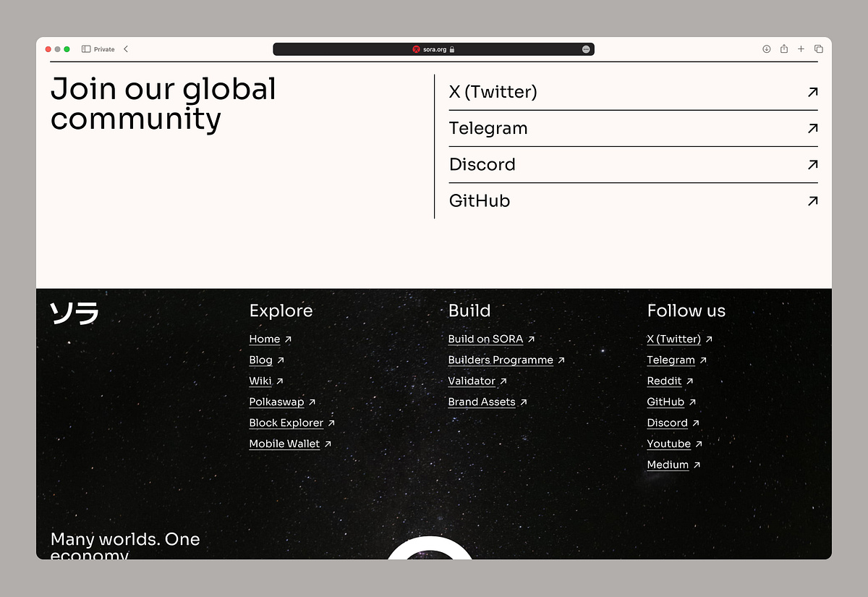Open Reddit under Follow us
Image resolution: width=868 pixels, height=597 pixels.
664,381
